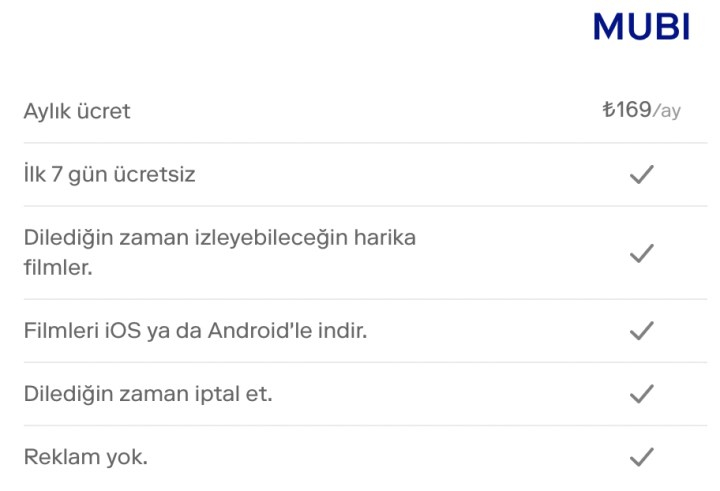Click the checkmark beside harika filmler row
The height and width of the screenshot is (491, 720).
(641, 254)
